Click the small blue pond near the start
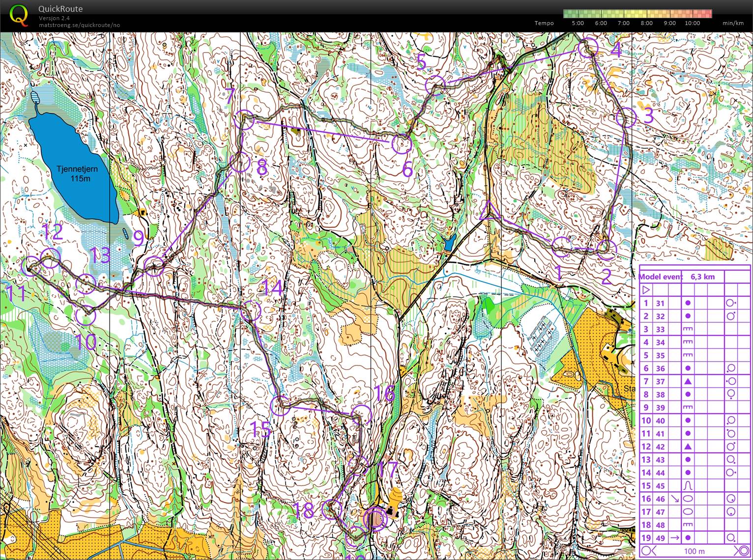This screenshot has width=753, height=560. point(449,243)
